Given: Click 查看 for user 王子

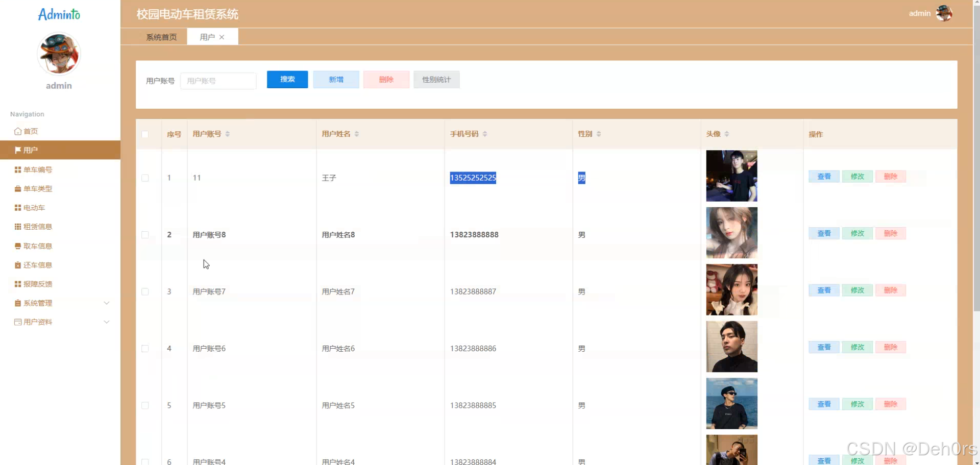Looking at the screenshot, I should click(x=824, y=177).
